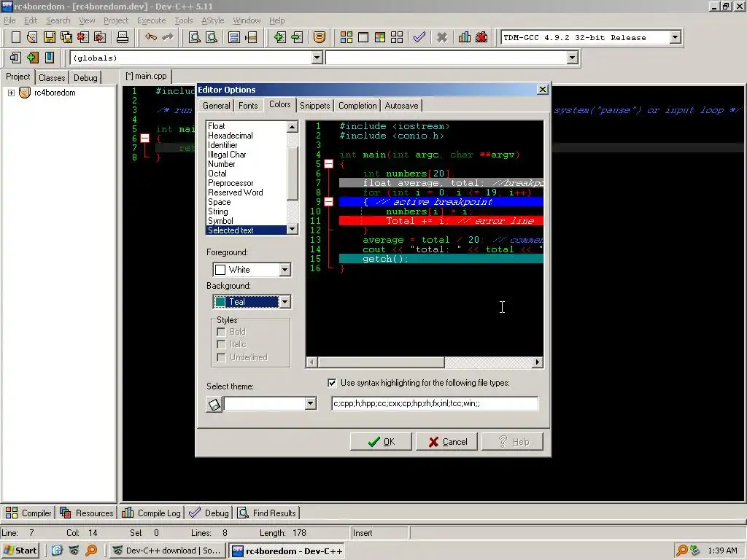Select Preprocessor in element list
Screen dimensions: 747x560
click(231, 183)
